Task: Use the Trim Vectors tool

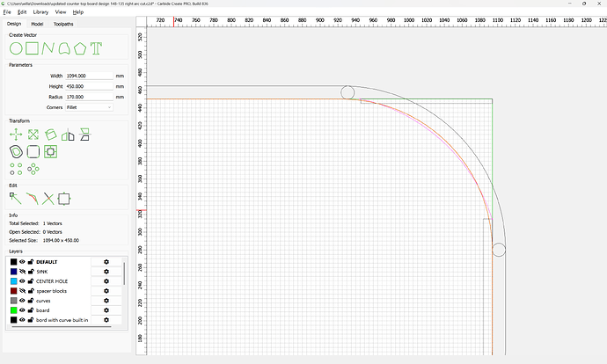Action: (48, 199)
